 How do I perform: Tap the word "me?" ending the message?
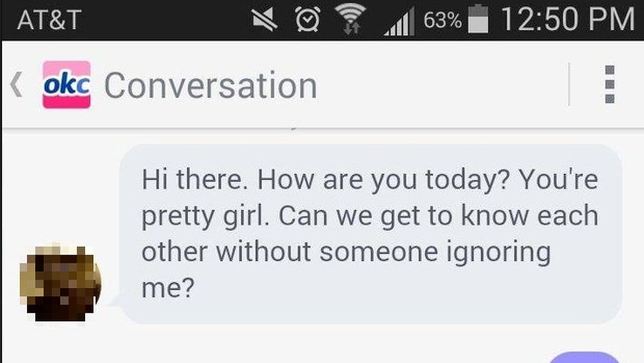(168, 288)
